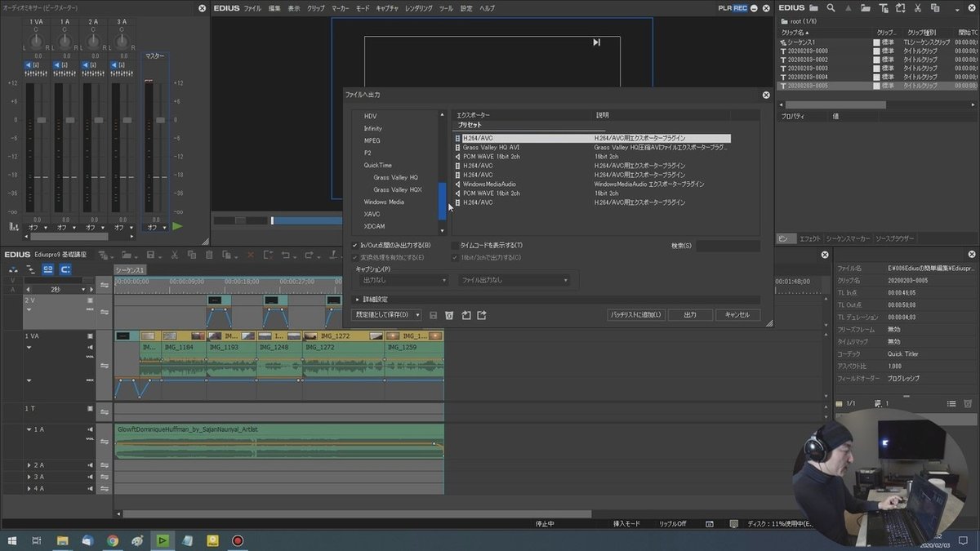This screenshot has width=980, height=551.
Task: Click the export preset icon in output dialog
Action: pos(482,315)
